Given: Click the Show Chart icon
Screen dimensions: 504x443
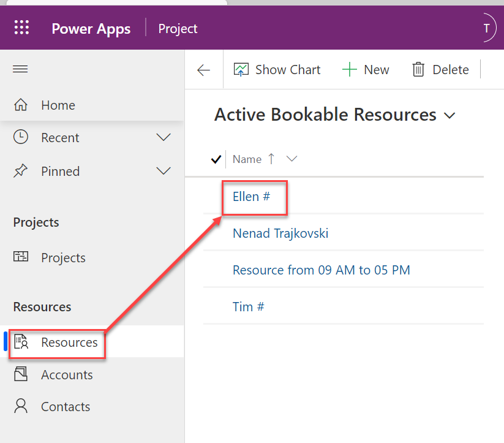Looking at the screenshot, I should 241,70.
